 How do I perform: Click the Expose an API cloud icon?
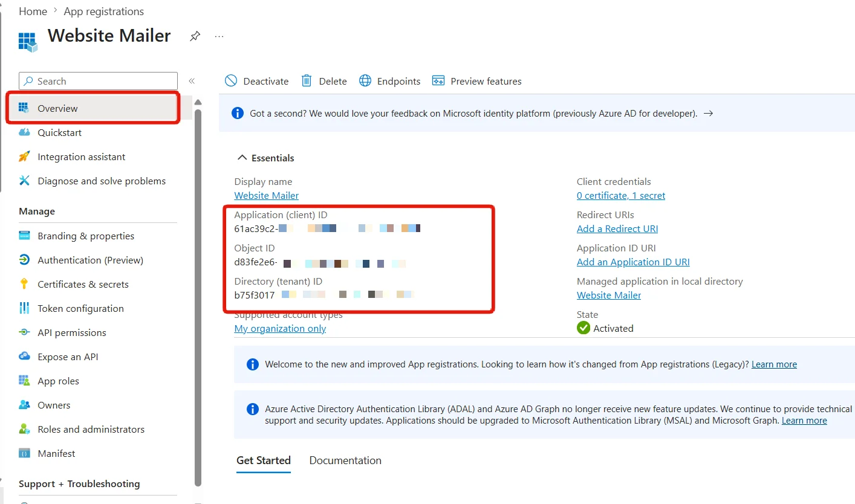(24, 357)
